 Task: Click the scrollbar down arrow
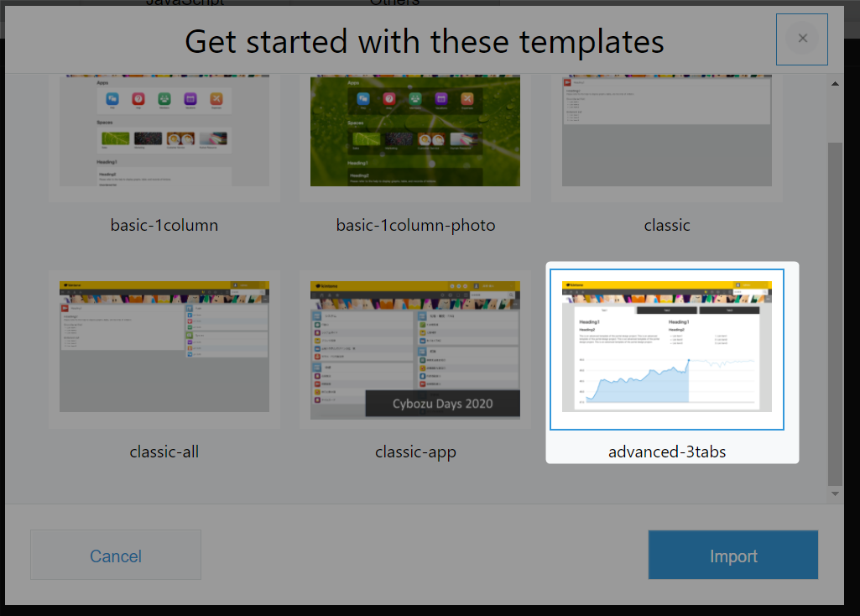tap(835, 493)
